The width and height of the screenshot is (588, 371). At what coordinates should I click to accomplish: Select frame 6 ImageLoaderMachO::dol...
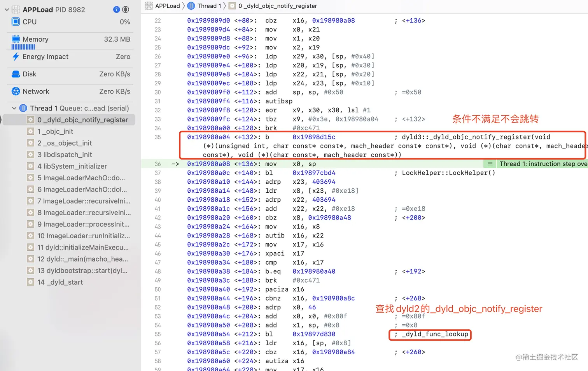click(69, 190)
